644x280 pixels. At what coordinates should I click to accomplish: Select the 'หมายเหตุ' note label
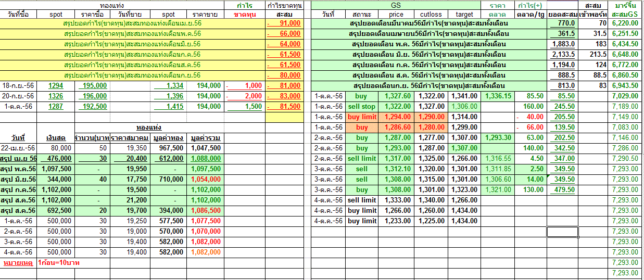[19, 263]
